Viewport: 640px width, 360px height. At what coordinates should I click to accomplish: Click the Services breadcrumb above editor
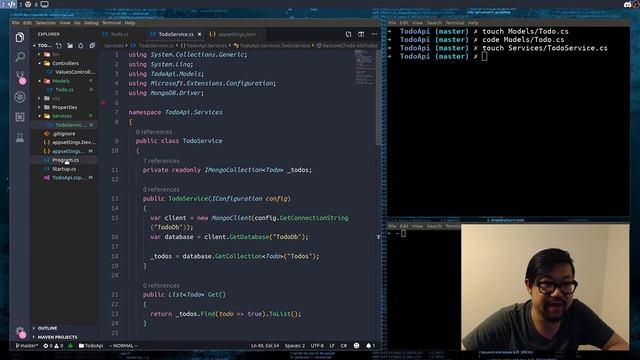[x=114, y=46]
